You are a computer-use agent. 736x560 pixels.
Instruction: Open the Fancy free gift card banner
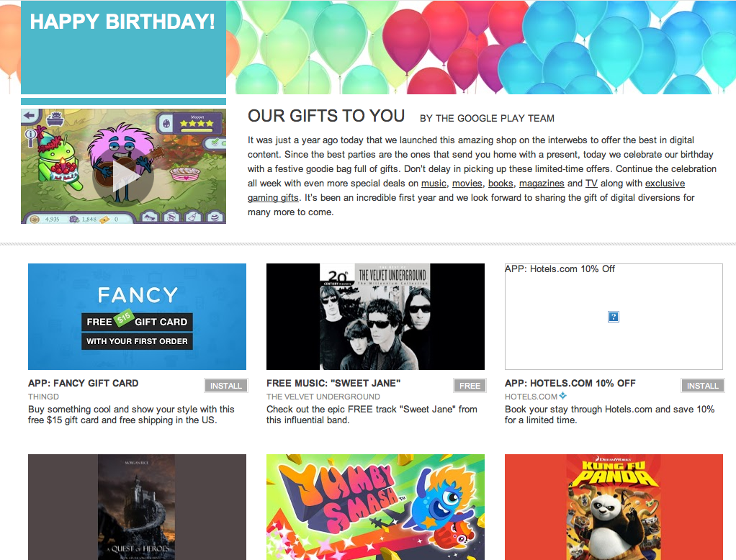point(137,317)
